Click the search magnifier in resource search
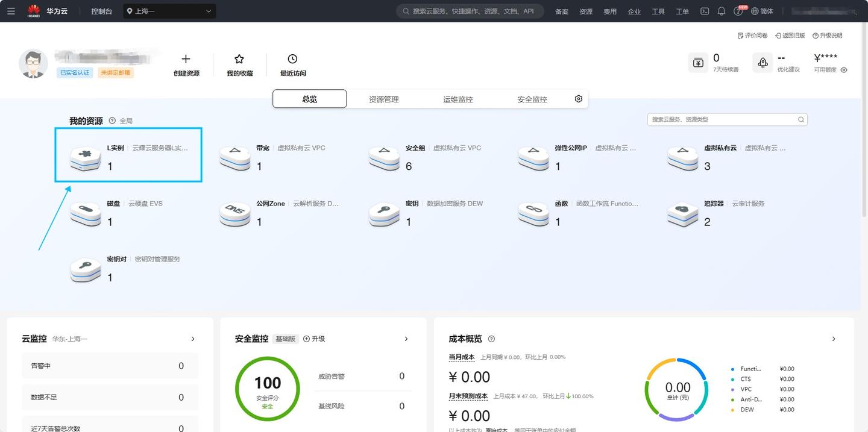Viewport: 868px width, 432px height. click(801, 119)
